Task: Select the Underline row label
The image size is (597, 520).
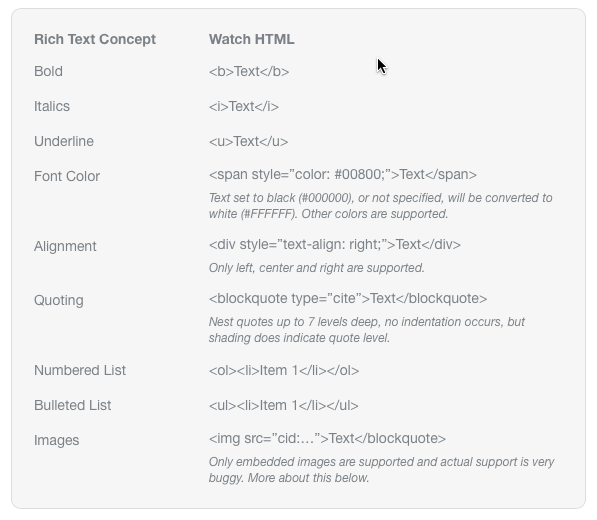Action: tap(64, 141)
